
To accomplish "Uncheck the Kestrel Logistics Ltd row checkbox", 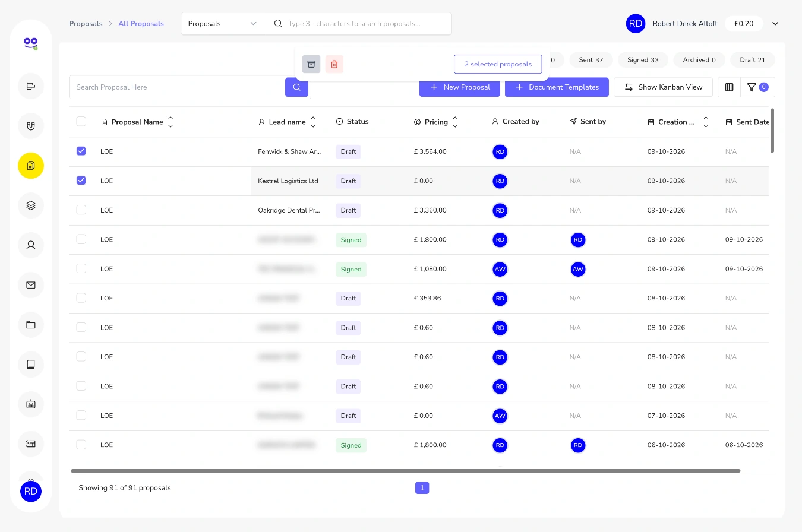I will click(x=81, y=180).
